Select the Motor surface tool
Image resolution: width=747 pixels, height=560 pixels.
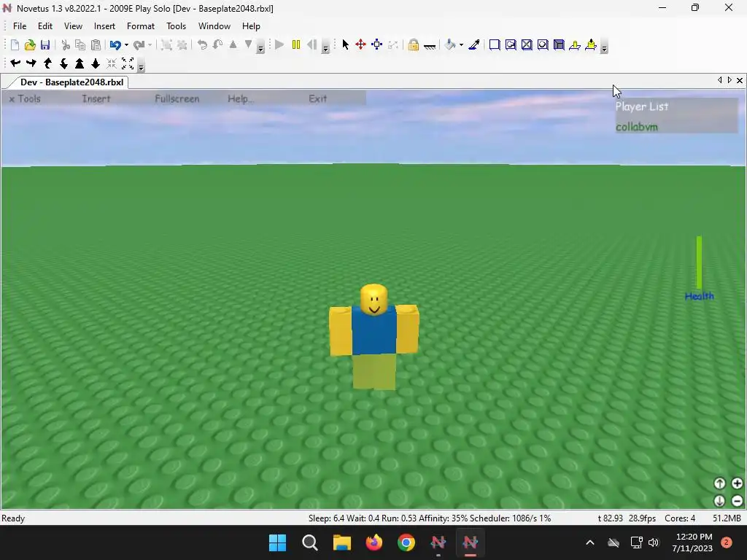(591, 44)
